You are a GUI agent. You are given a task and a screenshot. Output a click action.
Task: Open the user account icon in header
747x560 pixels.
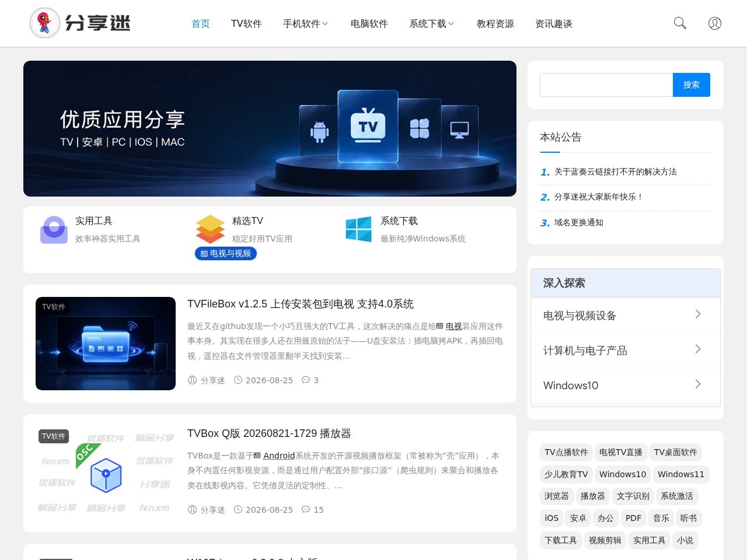coord(715,23)
